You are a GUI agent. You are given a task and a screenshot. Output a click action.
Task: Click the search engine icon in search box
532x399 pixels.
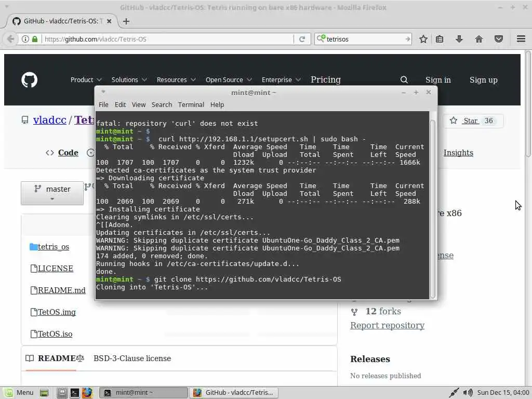321,38
